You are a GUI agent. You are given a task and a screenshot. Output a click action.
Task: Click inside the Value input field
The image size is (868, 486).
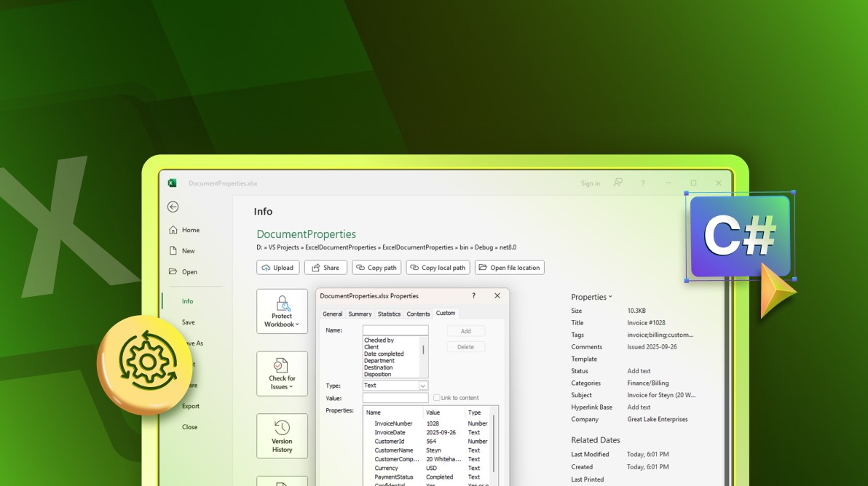(395, 398)
